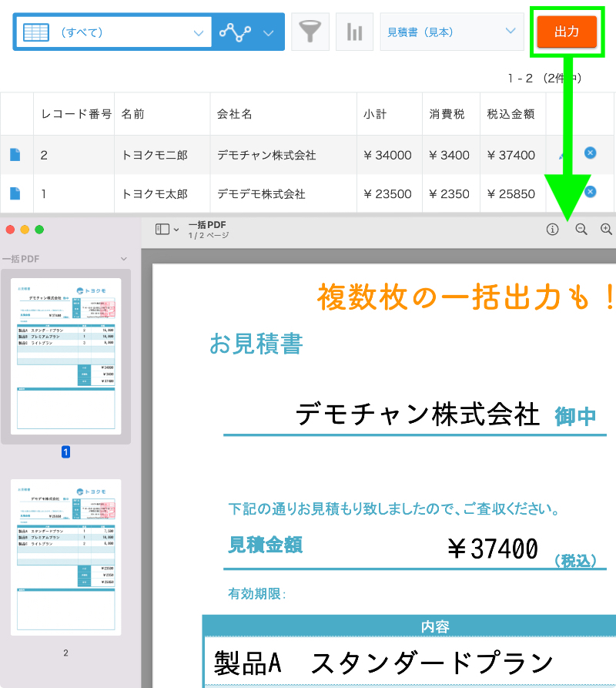616x688 pixels.
Task: Select page 1 thumbnail in sidebar
Action: tap(65, 356)
